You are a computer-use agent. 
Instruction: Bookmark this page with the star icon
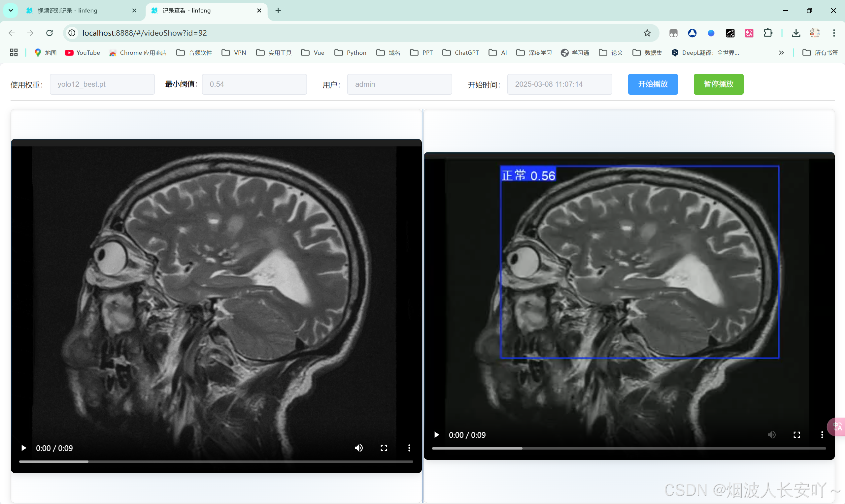click(647, 33)
